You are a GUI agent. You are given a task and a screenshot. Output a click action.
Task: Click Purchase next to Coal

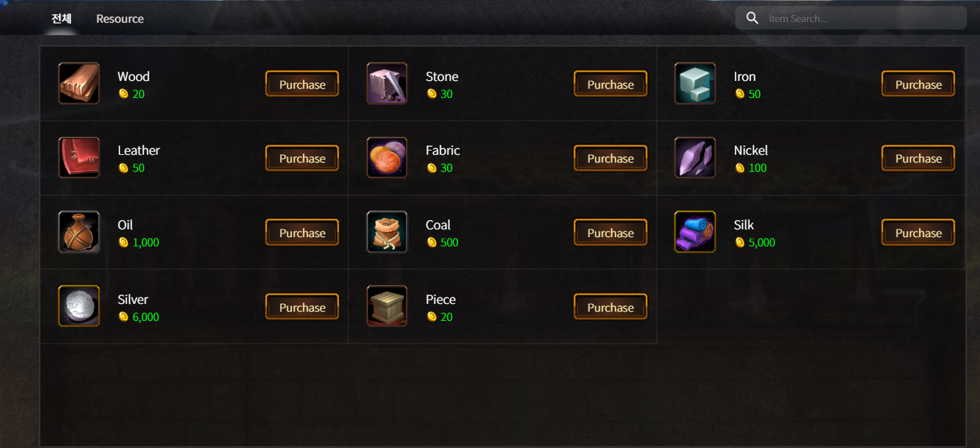click(610, 232)
